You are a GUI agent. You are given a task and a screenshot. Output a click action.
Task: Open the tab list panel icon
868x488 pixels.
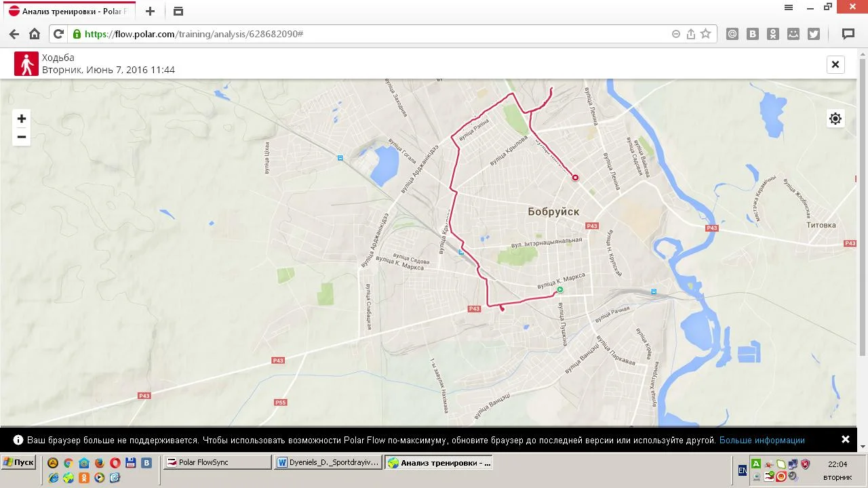tap(178, 12)
